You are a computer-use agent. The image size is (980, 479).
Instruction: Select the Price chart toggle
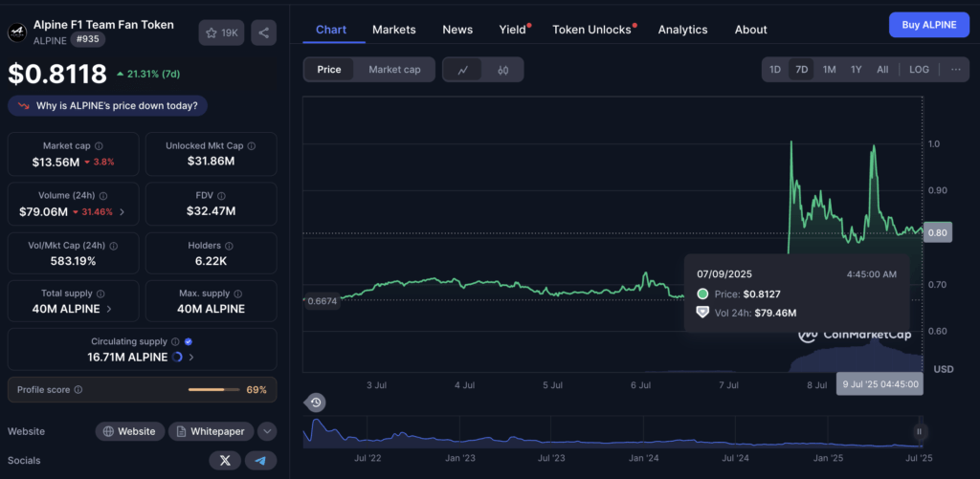[329, 70]
